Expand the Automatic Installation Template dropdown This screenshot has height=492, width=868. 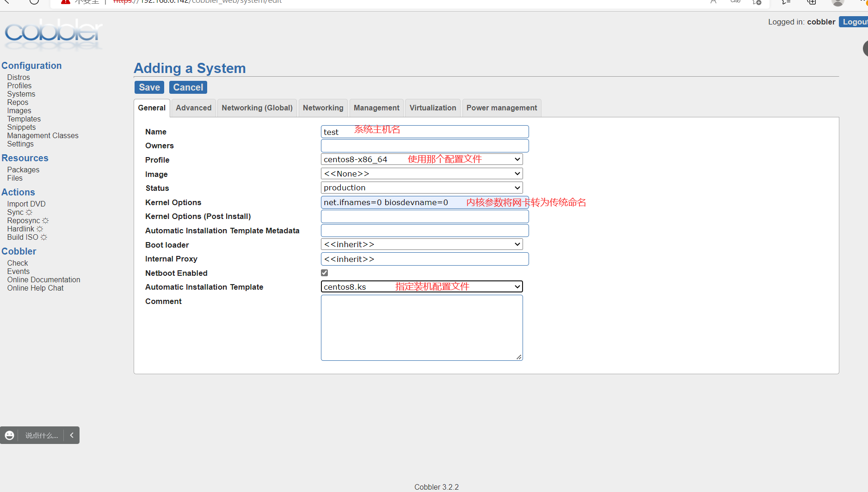pos(422,287)
